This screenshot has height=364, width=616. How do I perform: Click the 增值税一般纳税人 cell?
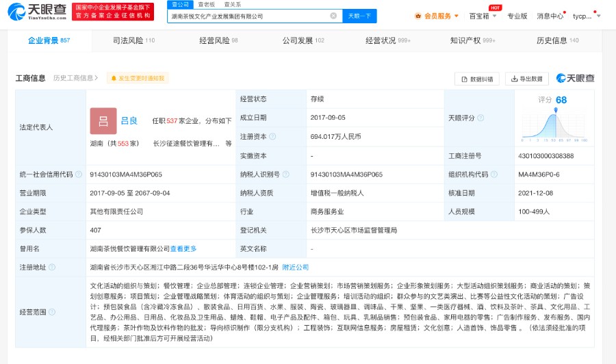(x=337, y=193)
